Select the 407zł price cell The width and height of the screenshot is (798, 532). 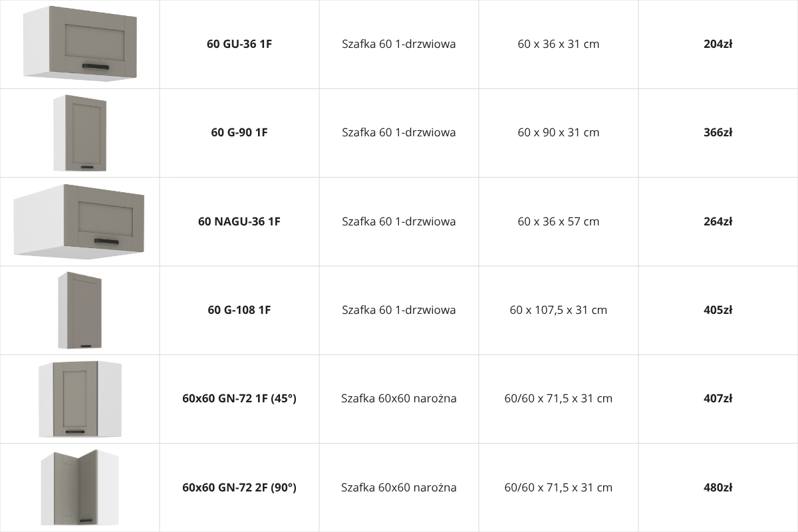(718, 398)
